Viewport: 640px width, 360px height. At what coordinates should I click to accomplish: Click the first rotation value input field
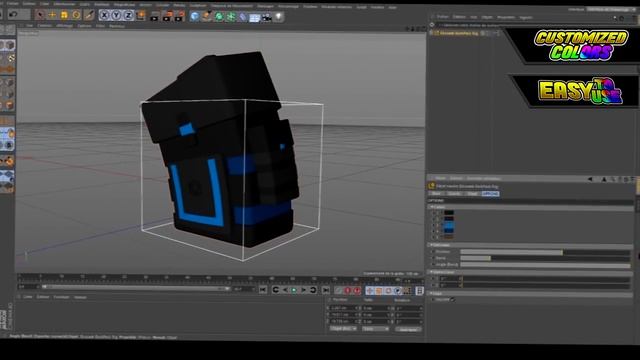408,308
